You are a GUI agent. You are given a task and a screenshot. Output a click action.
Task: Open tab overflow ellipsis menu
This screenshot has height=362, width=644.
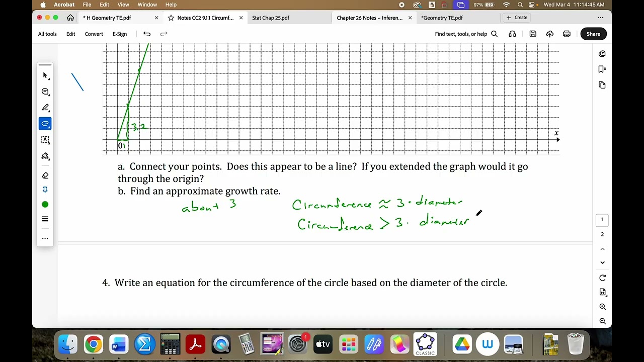(600, 18)
